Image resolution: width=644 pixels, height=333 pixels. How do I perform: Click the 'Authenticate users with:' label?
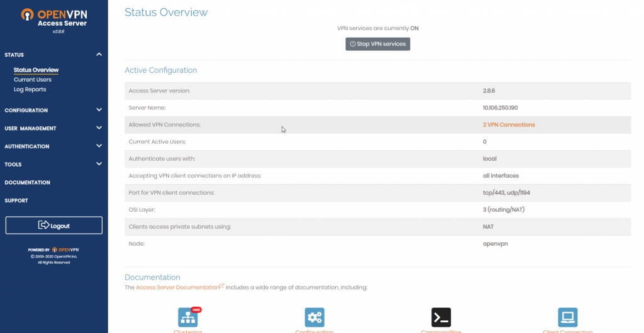click(162, 159)
